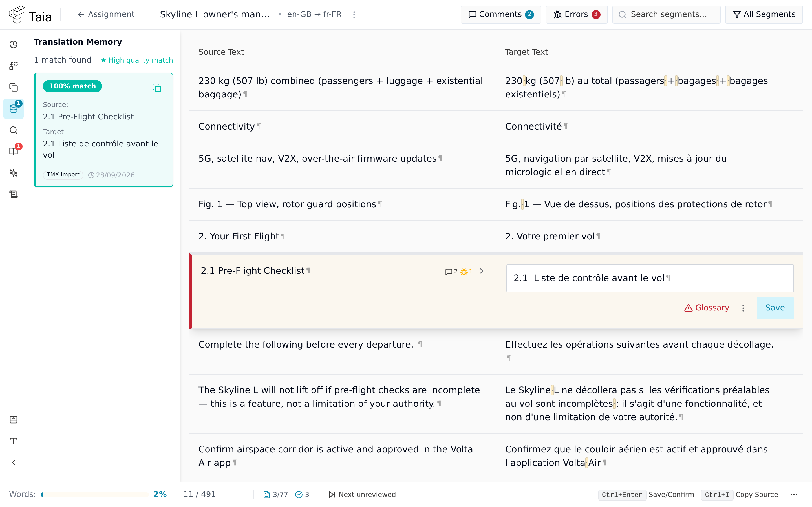Save the current segment translation
This screenshot has width=812, height=507.
click(775, 308)
